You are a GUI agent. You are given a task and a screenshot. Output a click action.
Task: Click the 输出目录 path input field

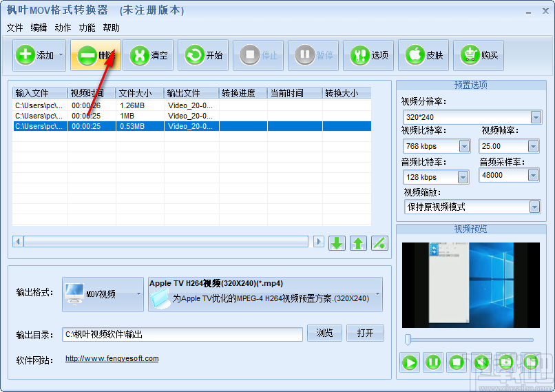[182, 334]
